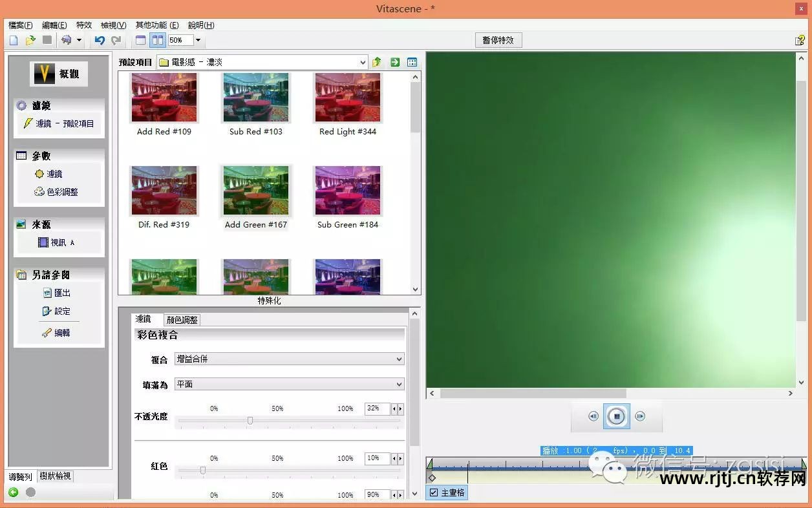Select the Sub Green #184 preset thumbnail
This screenshot has height=508, width=812.
[348, 191]
